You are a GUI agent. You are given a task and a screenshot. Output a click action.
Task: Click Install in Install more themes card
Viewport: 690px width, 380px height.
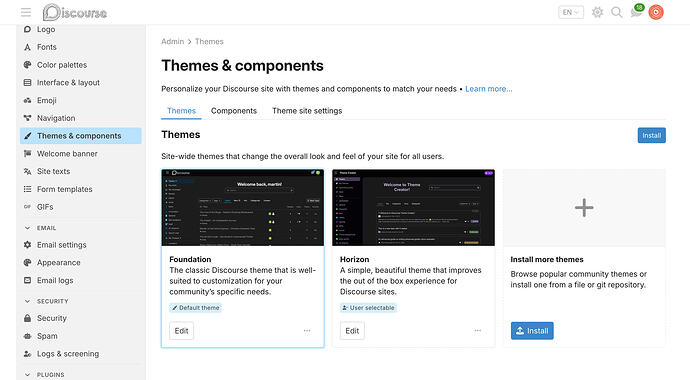tap(532, 331)
